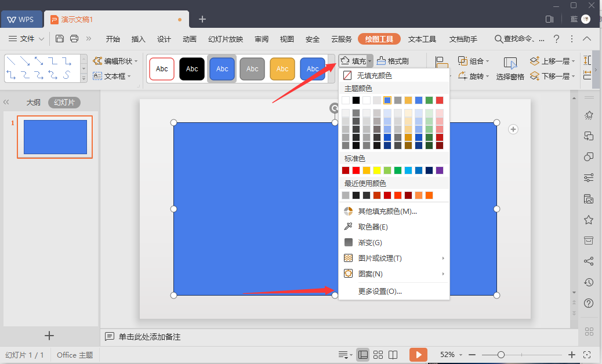Switch to the 开始 ribbon tab
Image resolution: width=602 pixels, height=364 pixels.
click(x=113, y=39)
